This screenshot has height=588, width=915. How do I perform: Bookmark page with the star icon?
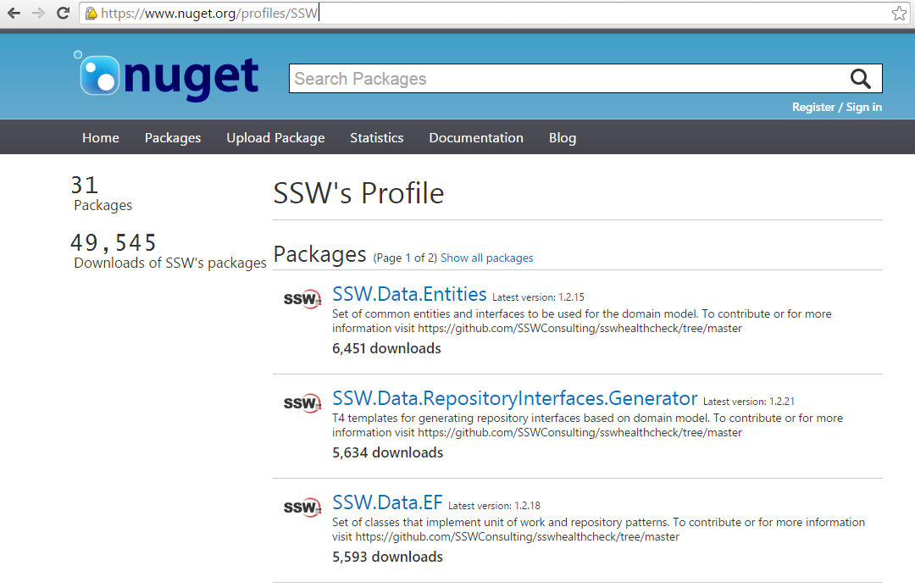(899, 13)
